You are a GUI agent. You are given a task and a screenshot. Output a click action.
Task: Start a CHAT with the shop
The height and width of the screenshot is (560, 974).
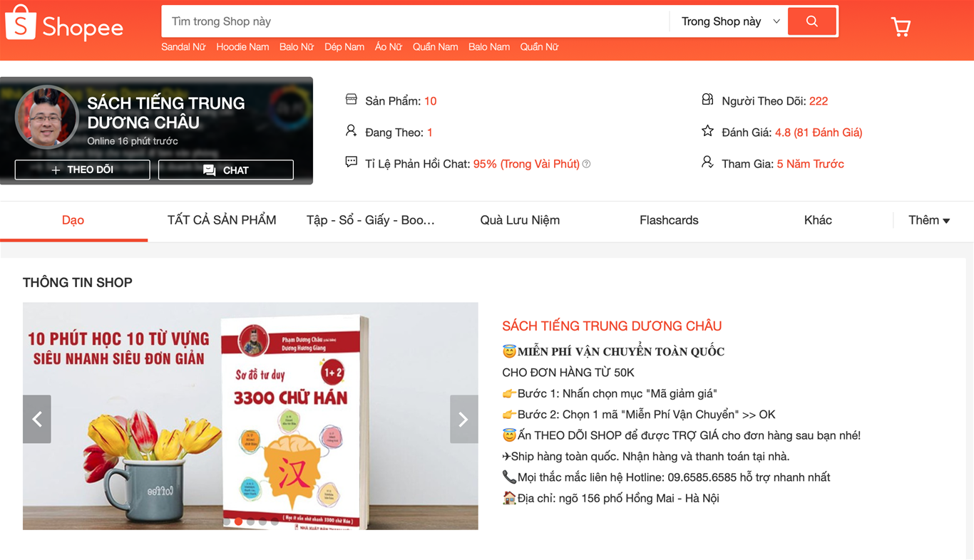tap(226, 170)
